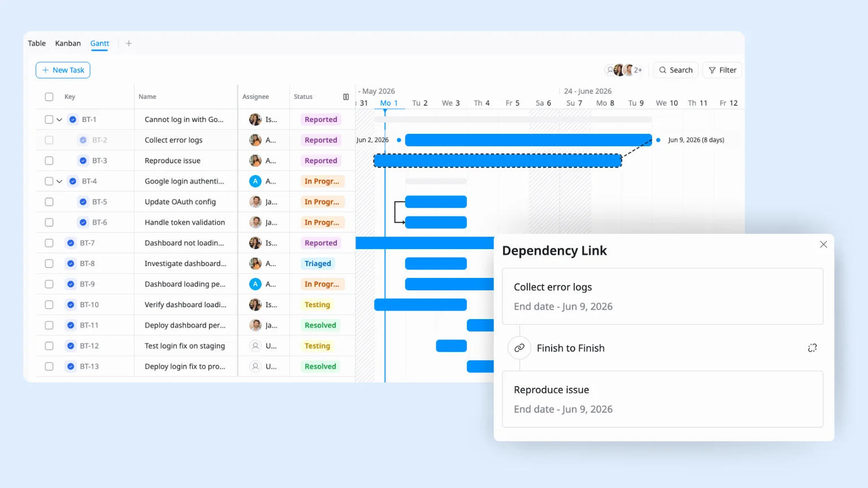Click the BT-1 task type icon
Image resolution: width=868 pixels, height=488 pixels.
pyautogui.click(x=73, y=120)
